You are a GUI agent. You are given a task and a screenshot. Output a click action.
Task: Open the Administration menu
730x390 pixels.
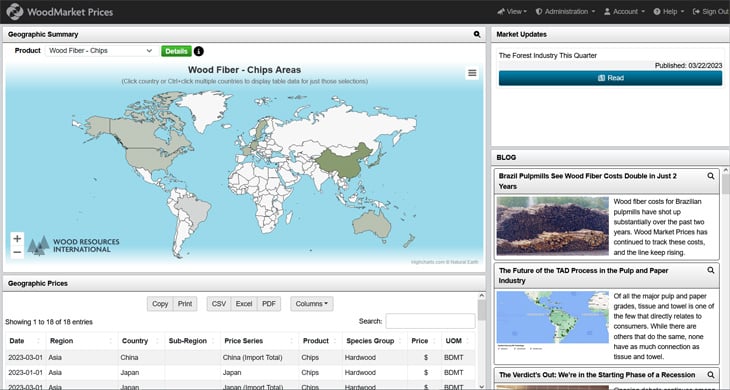[x=565, y=12]
